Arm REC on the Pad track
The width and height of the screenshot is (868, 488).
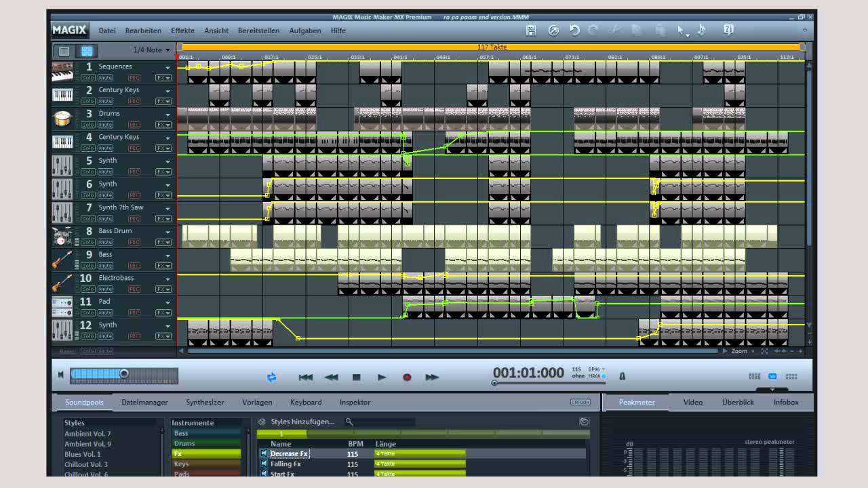[134, 312]
